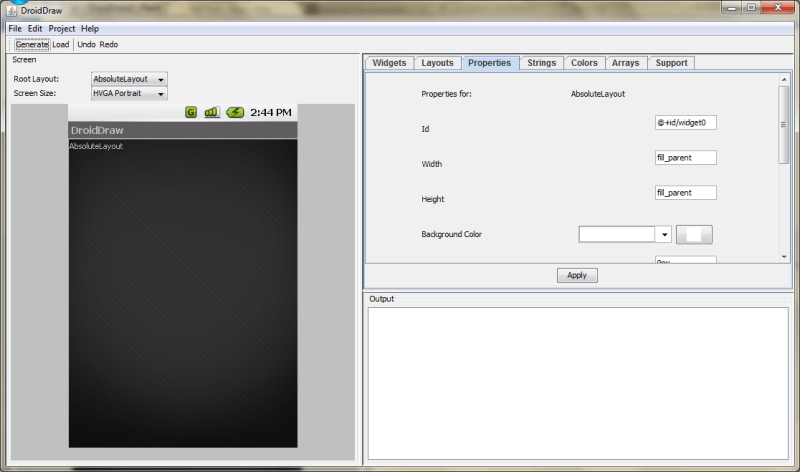The image size is (800, 472).
Task: Click the properties scrollbar up arrow
Action: pos(784,80)
